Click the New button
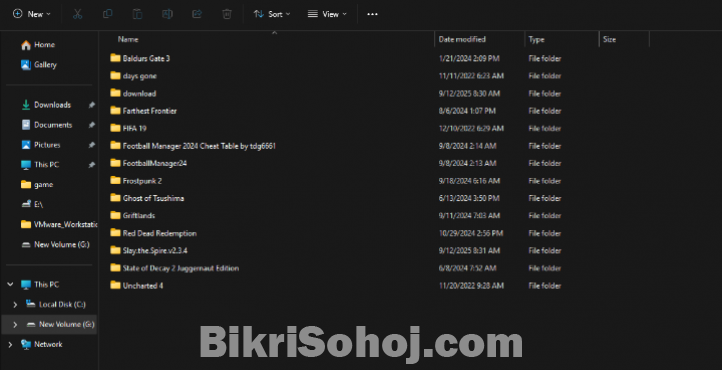Image resolution: width=722 pixels, height=370 pixels. click(x=32, y=14)
